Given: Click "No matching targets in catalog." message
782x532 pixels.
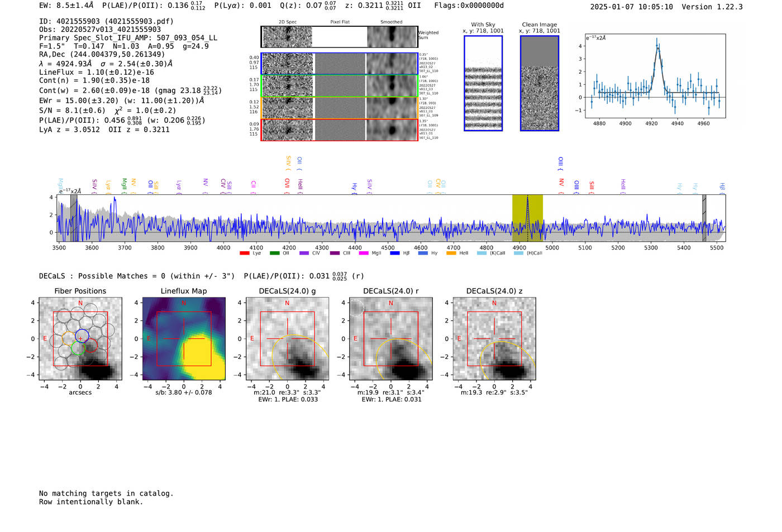Looking at the screenshot, I should (x=106, y=493).
